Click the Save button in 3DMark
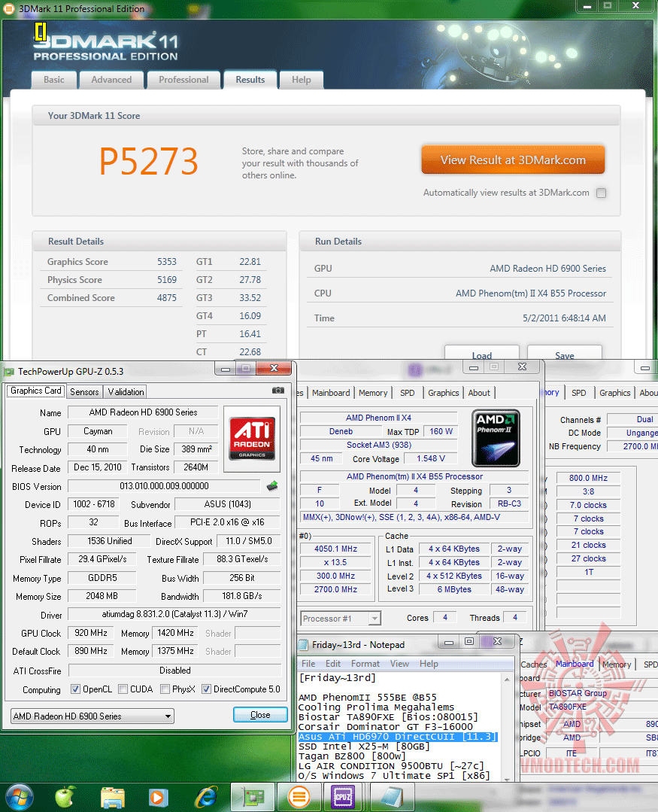 coord(564,354)
